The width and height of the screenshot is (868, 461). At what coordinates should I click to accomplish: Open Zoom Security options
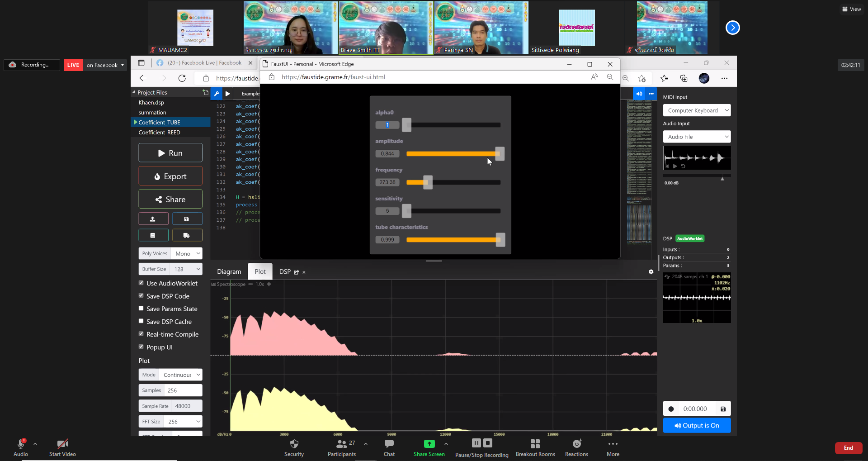[x=294, y=448]
